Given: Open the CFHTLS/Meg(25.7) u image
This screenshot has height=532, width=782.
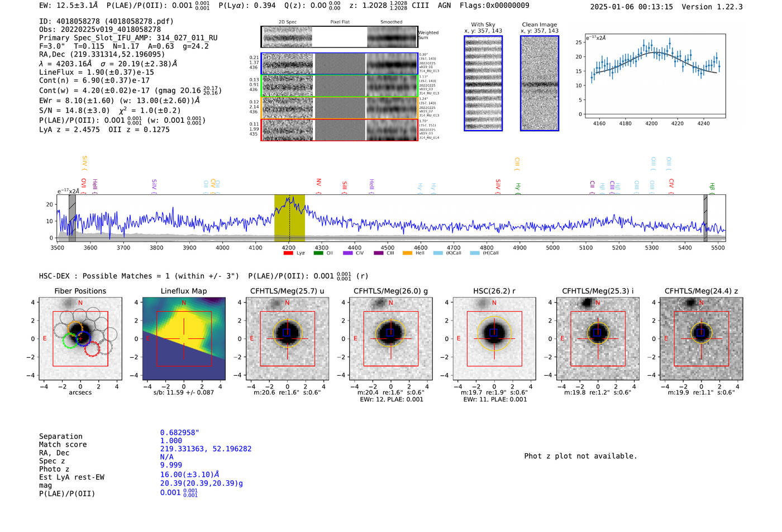Looking at the screenshot, I should [x=287, y=338].
